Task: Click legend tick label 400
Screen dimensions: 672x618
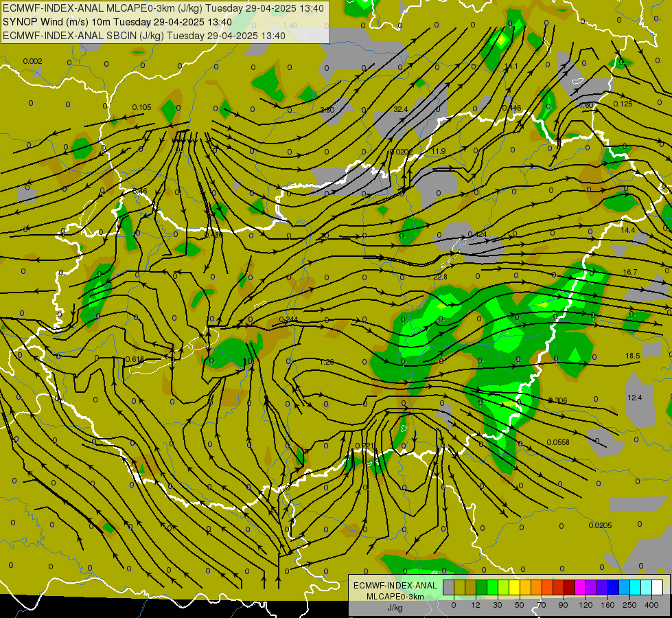Action: pyautogui.click(x=651, y=605)
